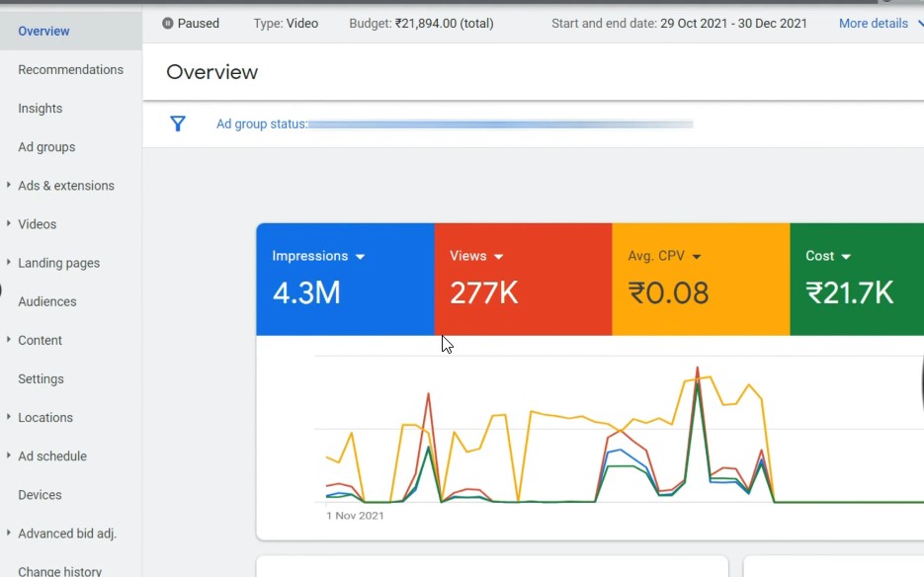Open the Cost metric dropdown
Viewport: 924px width, 577px height.
[x=847, y=257]
